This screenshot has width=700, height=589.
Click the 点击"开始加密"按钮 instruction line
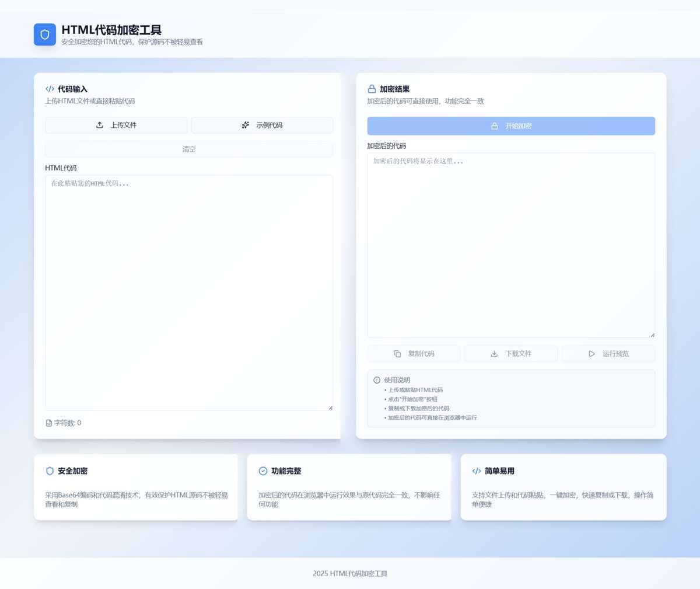click(x=412, y=399)
